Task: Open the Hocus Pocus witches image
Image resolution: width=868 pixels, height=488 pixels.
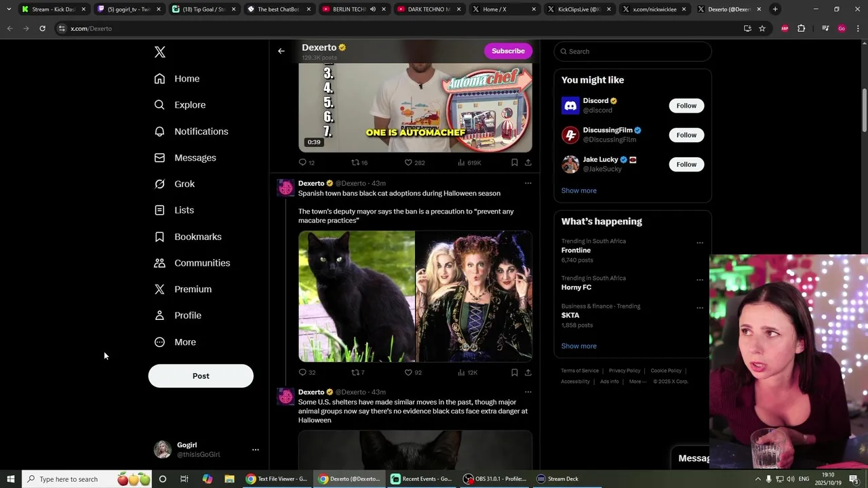Action: tap(474, 296)
